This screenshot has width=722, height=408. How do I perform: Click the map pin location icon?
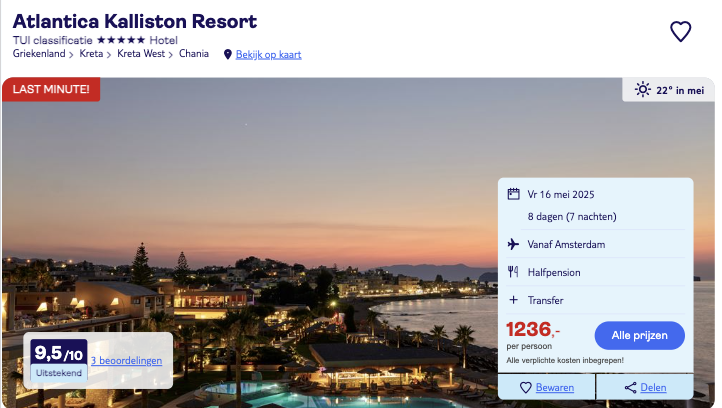(x=227, y=54)
